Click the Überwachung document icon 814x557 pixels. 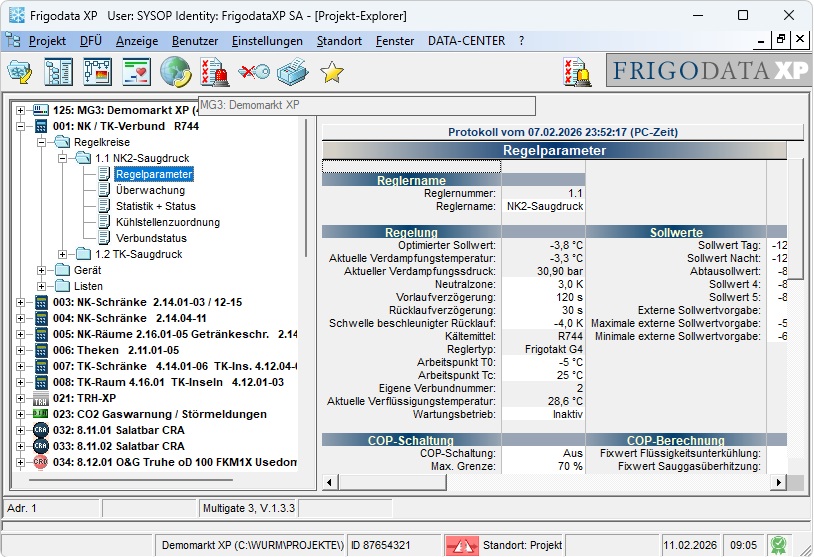point(104,190)
